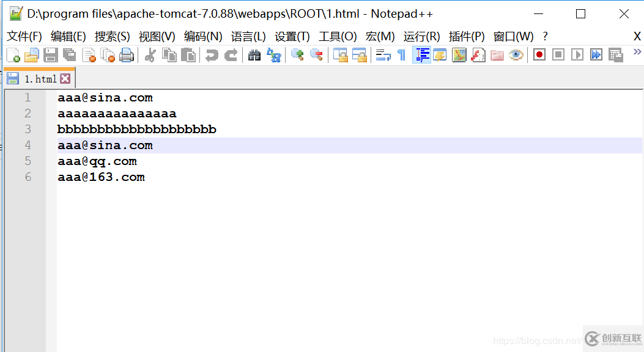Screen dimensions: 644x352
Task: Open the 语言(L) menu
Action: tap(248, 37)
